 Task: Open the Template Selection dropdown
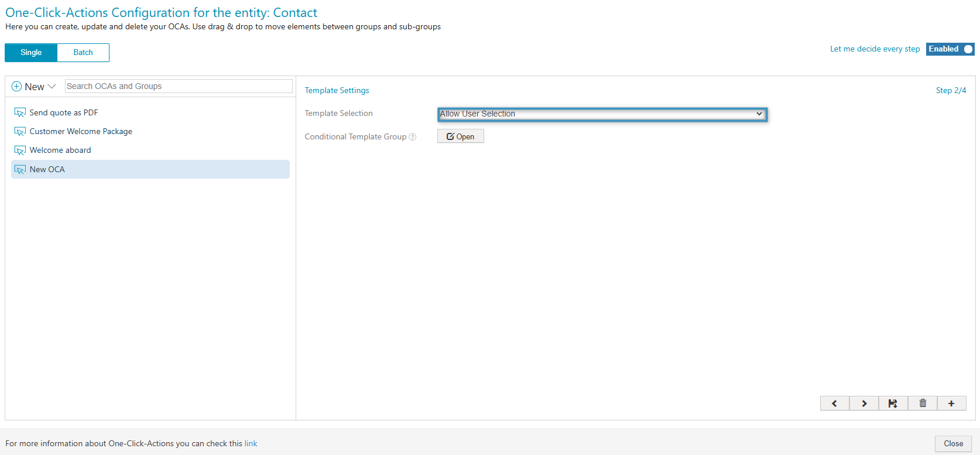tap(602, 114)
